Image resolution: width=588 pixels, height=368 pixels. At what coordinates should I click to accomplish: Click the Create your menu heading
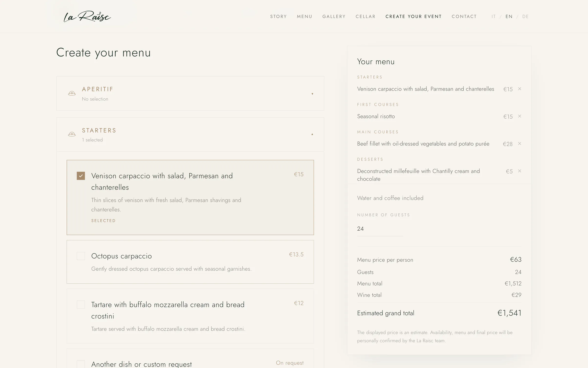pyautogui.click(x=103, y=53)
